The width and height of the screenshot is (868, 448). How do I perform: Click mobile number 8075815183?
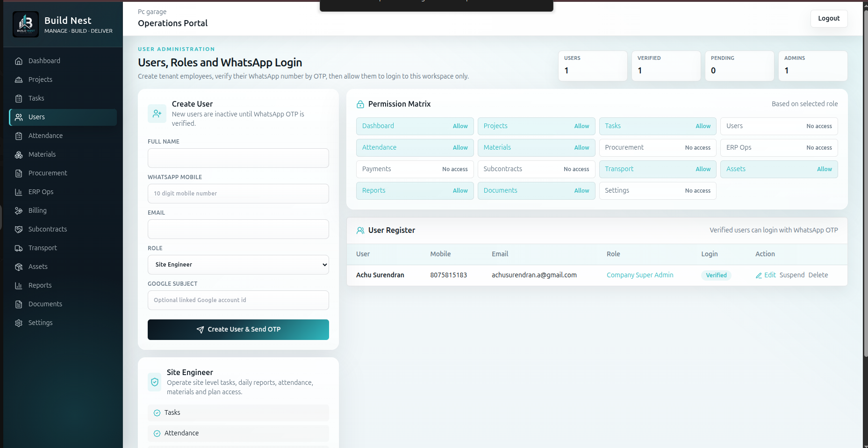coord(449,275)
